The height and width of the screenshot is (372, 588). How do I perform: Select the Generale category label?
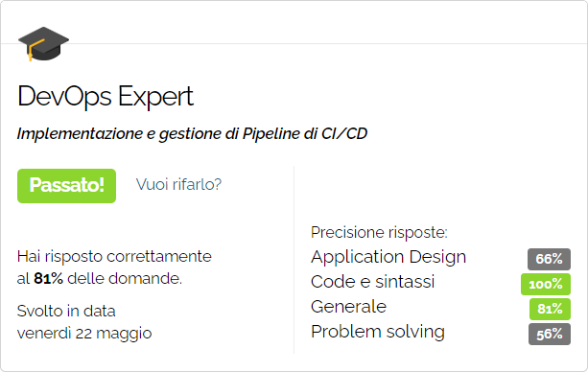point(349,307)
